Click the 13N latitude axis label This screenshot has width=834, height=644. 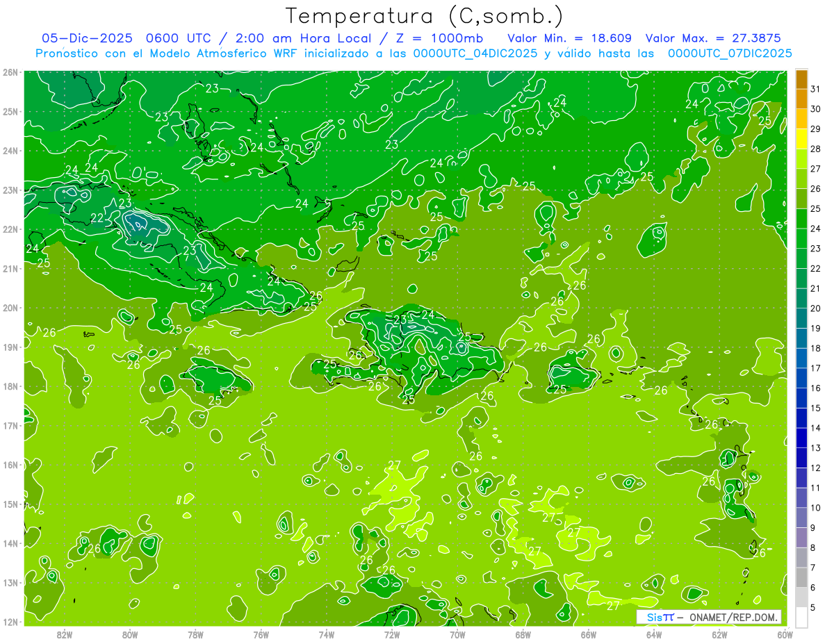pyautogui.click(x=10, y=582)
